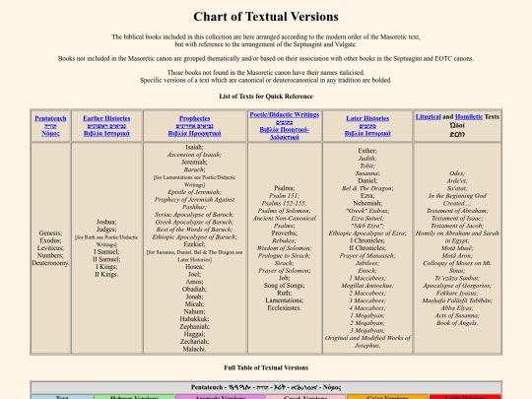
Task: Click 'Psalm 151;' entry
Action: point(285,196)
